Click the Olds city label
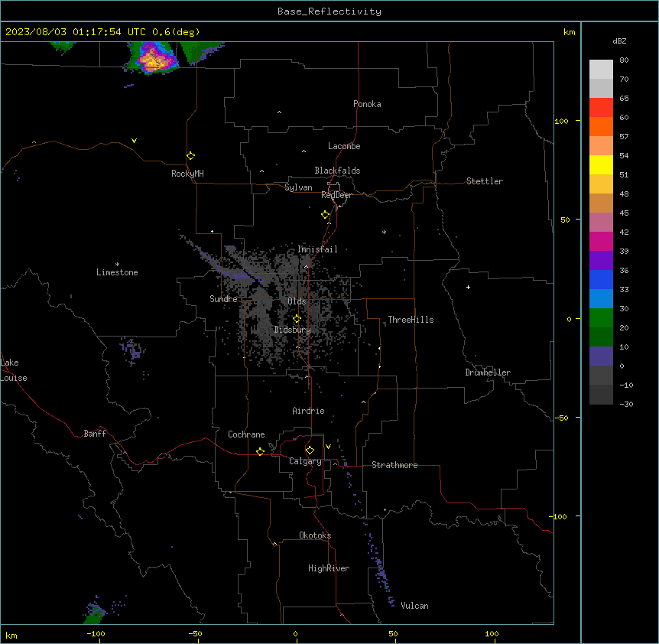The image size is (659, 644). [297, 301]
